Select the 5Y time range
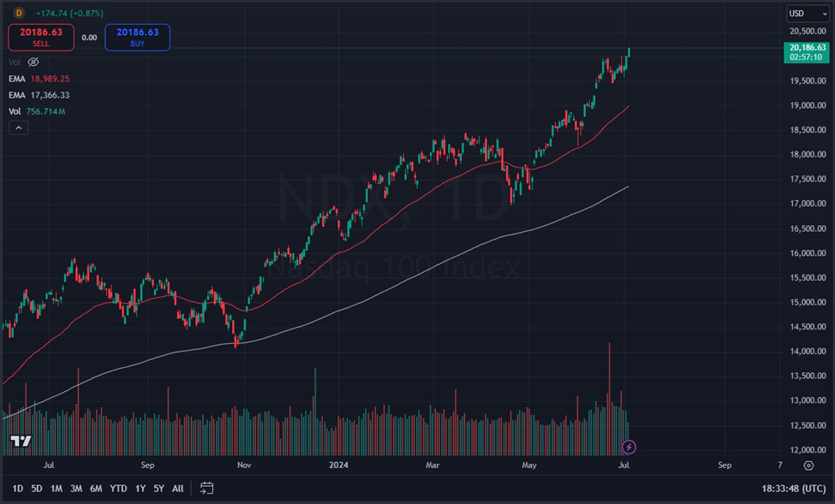This screenshot has width=835, height=504. coord(158,489)
